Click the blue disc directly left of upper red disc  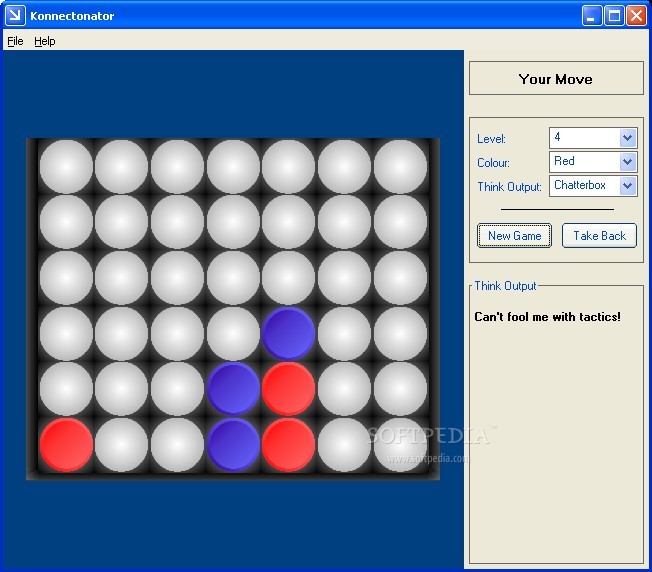point(233,389)
